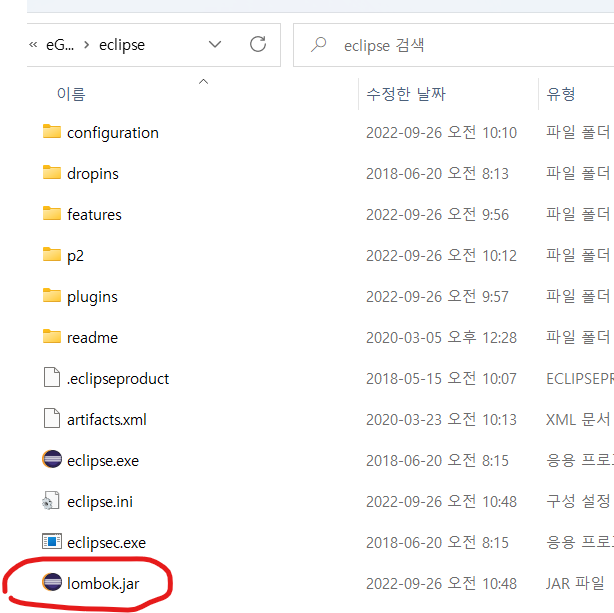The height and width of the screenshot is (613, 614).
Task: Select the lombok.jar file icon
Action: click(x=52, y=582)
